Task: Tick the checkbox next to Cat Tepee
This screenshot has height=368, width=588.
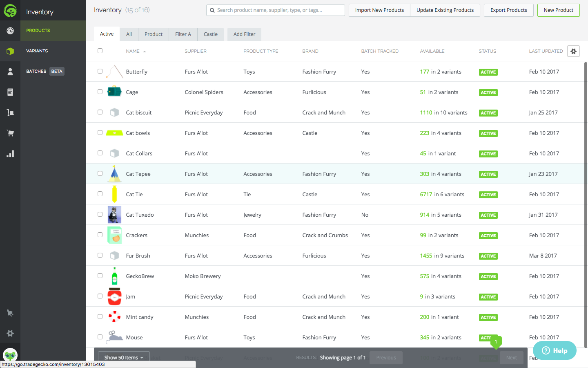Action: click(100, 173)
